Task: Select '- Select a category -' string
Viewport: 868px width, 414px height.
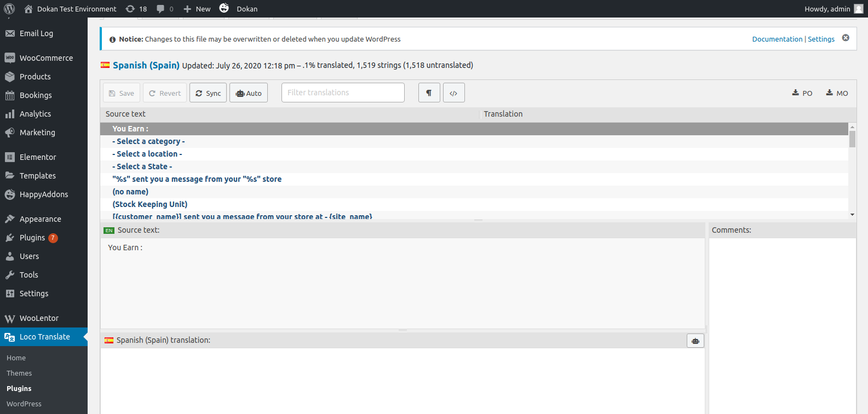Action: 474,141
